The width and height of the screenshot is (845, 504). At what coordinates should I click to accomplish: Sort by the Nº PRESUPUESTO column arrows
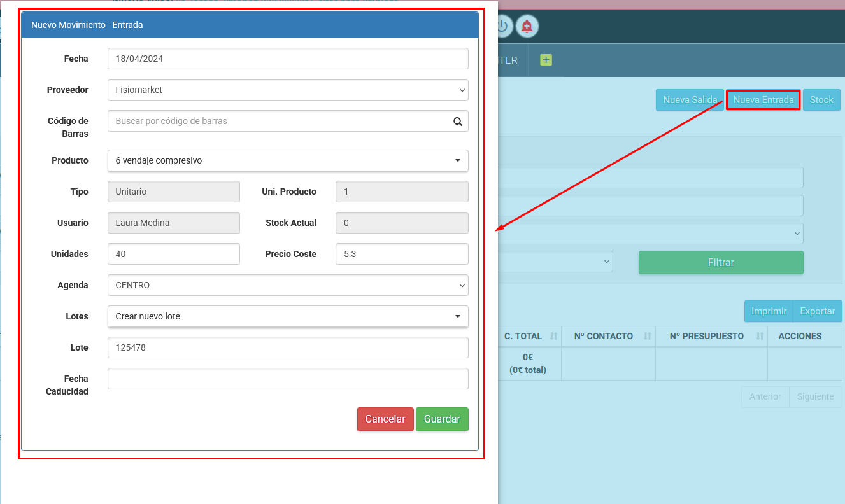pos(760,336)
